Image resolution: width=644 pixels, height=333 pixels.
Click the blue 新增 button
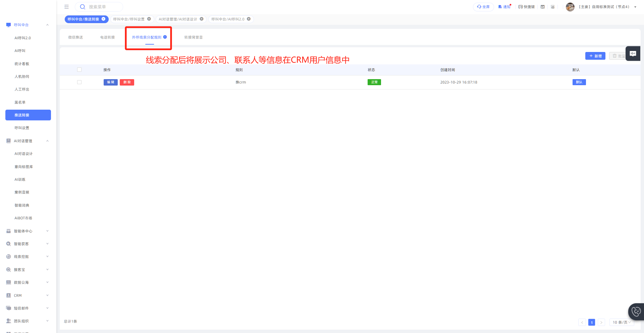tap(595, 56)
